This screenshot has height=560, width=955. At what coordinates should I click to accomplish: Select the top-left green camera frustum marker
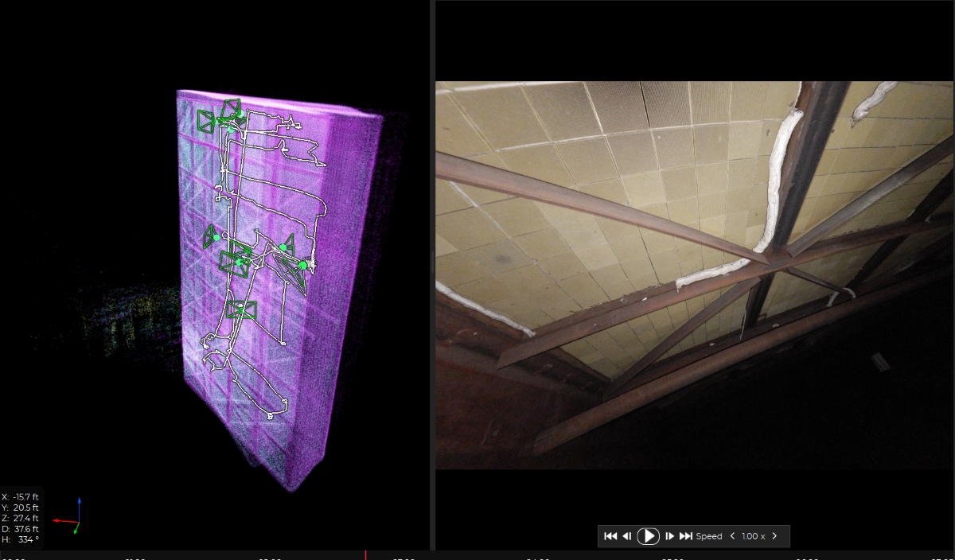pyautogui.click(x=206, y=121)
